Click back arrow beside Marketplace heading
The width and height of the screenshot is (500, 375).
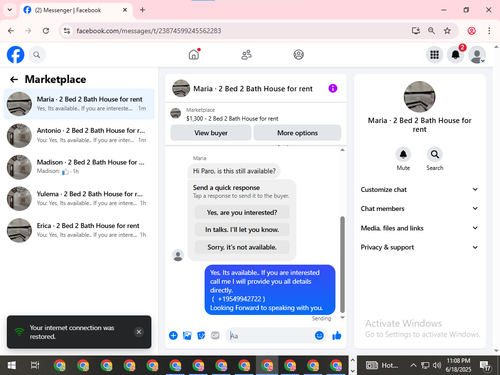coord(14,79)
